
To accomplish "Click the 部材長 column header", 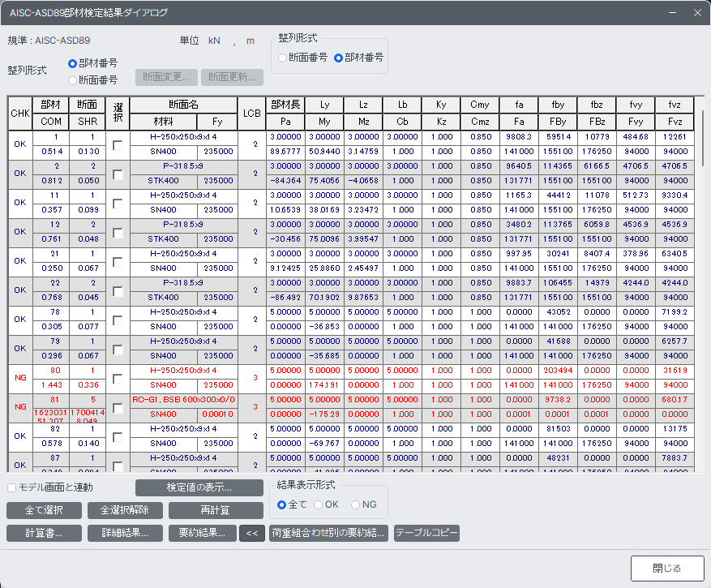I will 285,105.
